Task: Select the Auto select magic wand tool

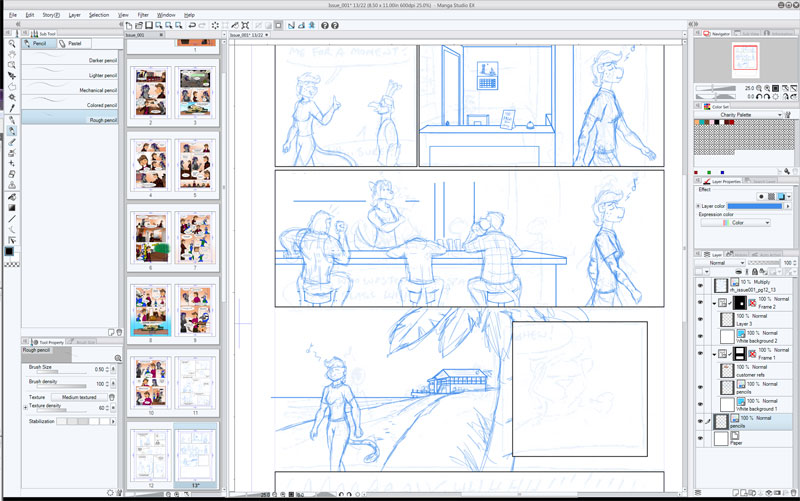Action: click(12, 97)
